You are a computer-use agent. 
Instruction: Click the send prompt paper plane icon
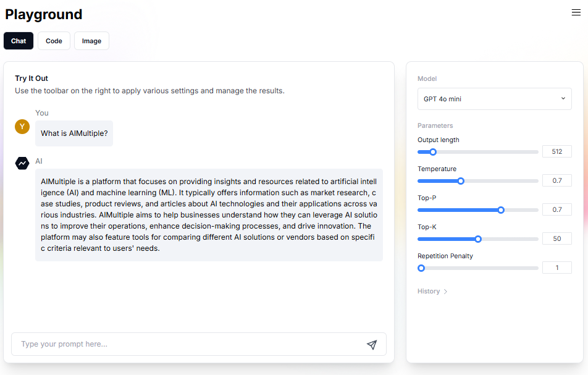(x=372, y=345)
